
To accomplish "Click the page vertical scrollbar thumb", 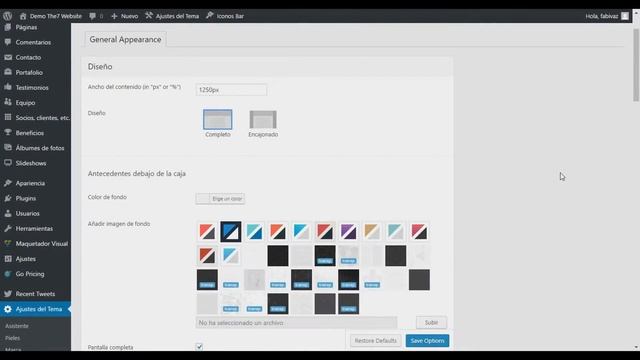I will click(636, 65).
